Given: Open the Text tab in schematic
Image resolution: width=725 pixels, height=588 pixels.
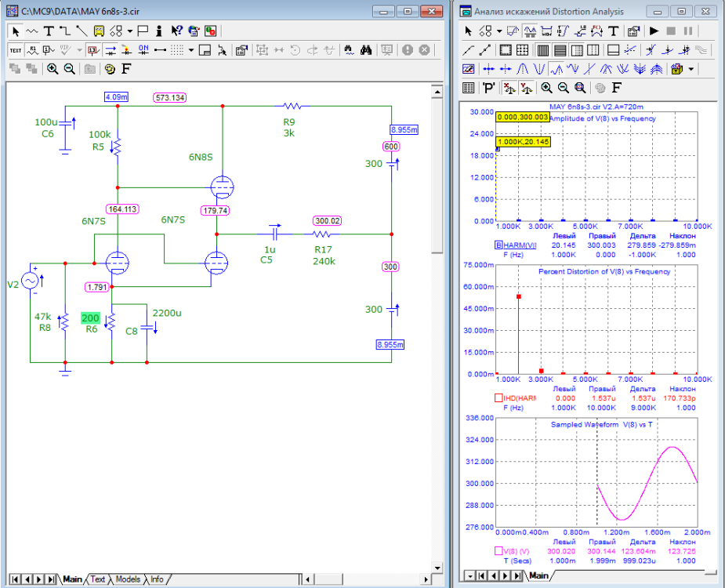Looking at the screenshot, I should click(97, 579).
